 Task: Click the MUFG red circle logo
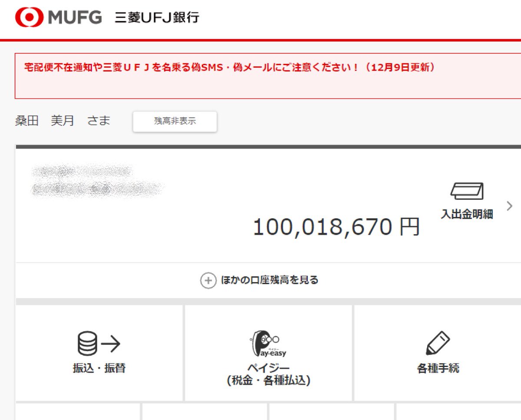tap(30, 17)
